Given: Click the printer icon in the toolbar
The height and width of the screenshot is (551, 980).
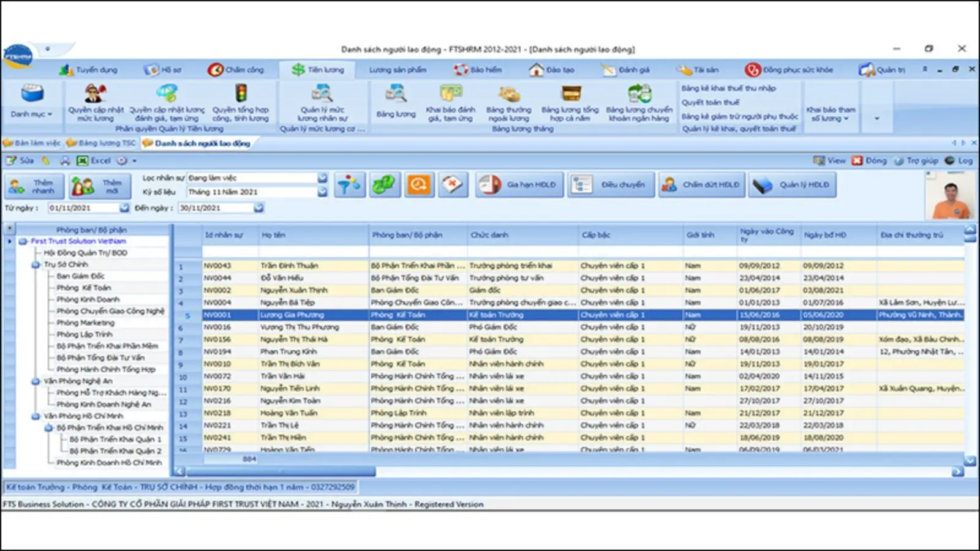Looking at the screenshot, I should [x=65, y=161].
